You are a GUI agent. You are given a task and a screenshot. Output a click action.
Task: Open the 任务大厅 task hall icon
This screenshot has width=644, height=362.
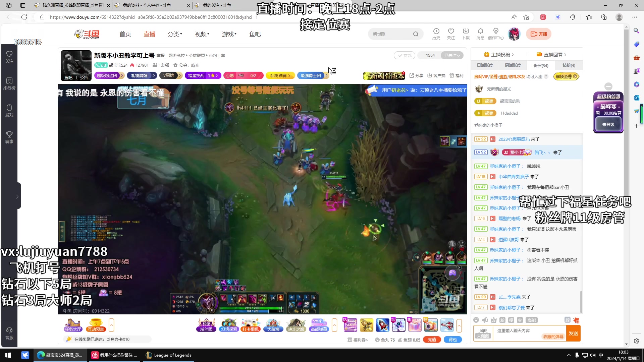[x=73, y=325]
